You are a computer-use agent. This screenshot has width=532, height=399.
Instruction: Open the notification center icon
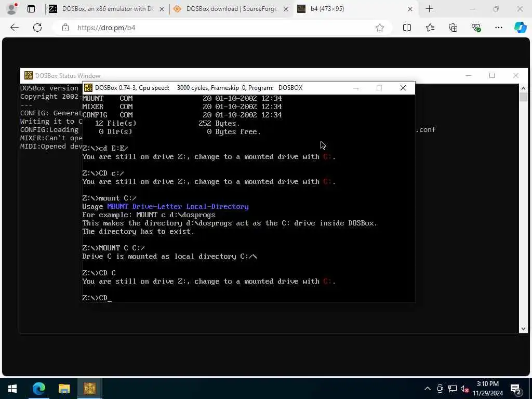point(516,389)
